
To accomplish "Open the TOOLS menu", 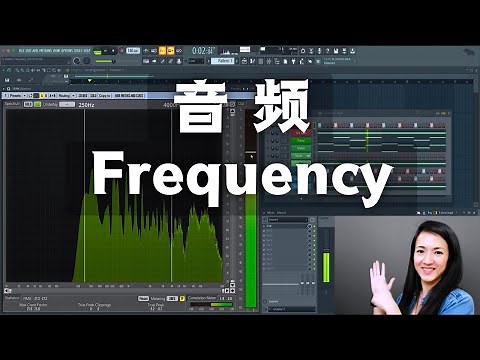I will (78, 51).
